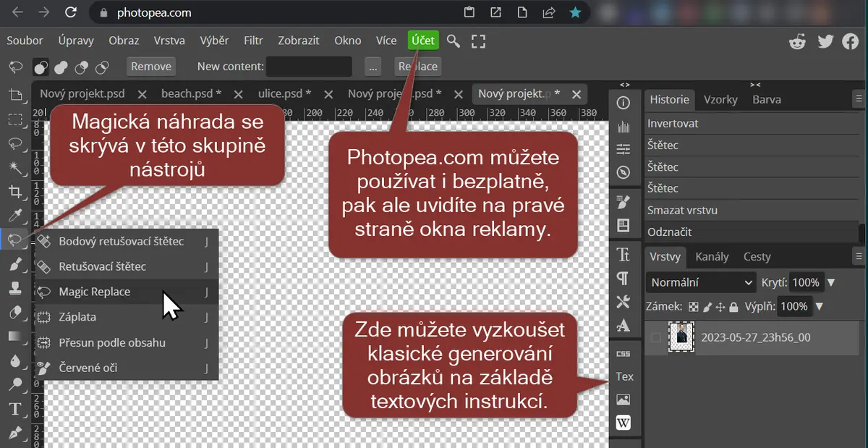Open the Brush settings panel icon
868x448 pixels.
click(624, 202)
